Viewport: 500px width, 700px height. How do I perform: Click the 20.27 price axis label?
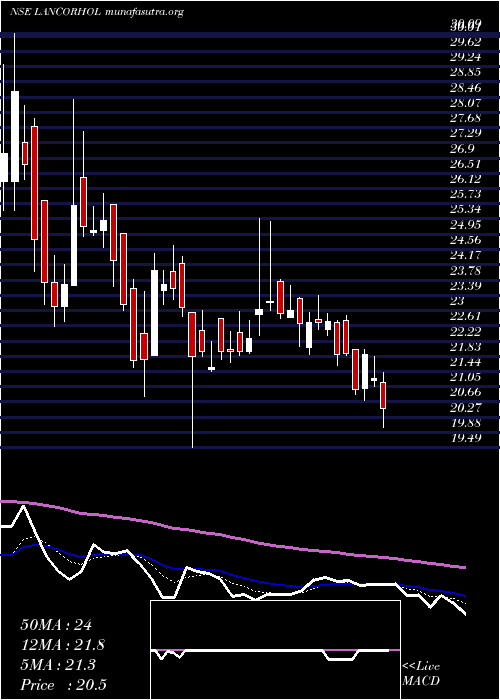click(x=465, y=407)
